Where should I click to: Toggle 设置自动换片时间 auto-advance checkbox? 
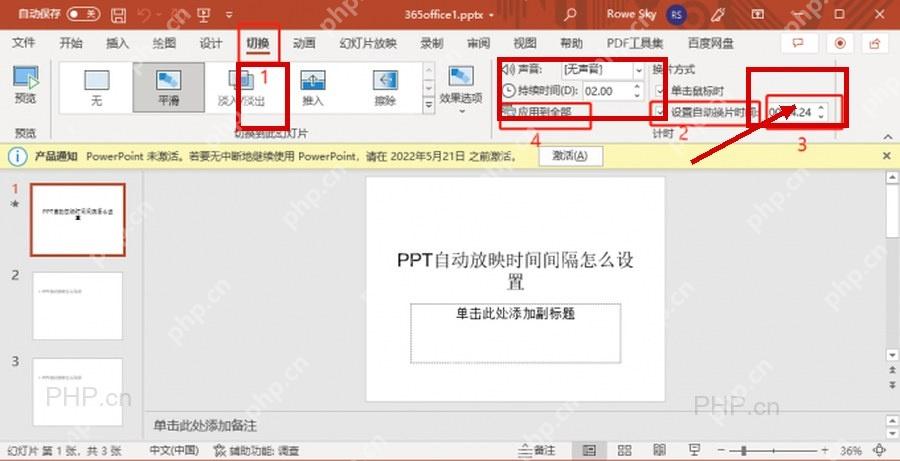coord(660,112)
